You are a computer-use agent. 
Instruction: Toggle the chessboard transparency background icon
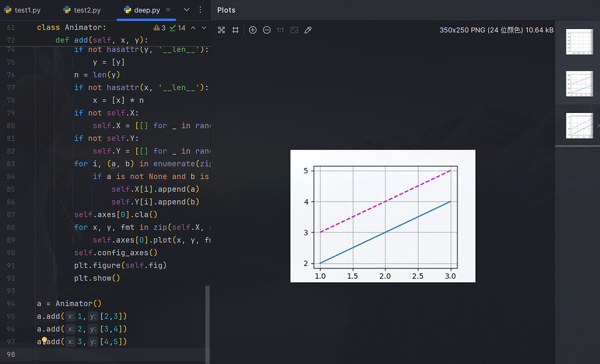click(x=221, y=30)
